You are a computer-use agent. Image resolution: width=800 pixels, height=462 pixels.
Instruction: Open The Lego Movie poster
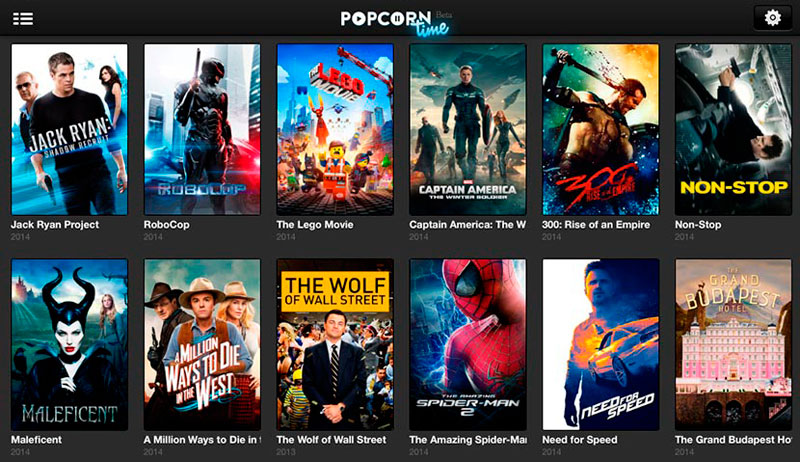335,130
